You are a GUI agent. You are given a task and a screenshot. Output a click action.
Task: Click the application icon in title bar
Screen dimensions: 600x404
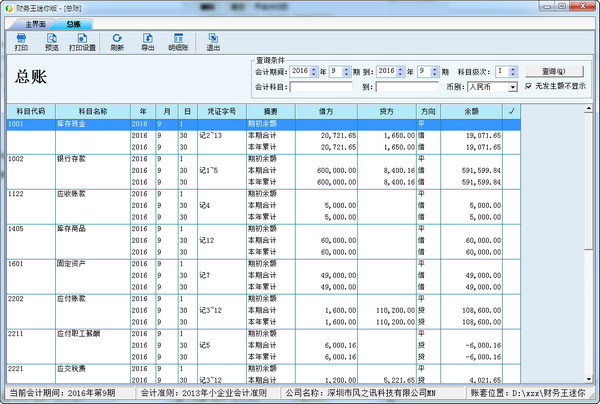coord(8,7)
